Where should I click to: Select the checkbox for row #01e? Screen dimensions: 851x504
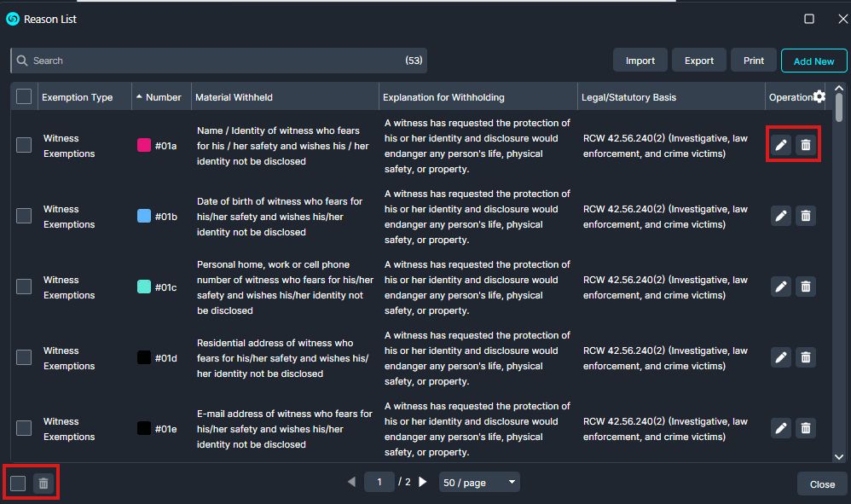[x=24, y=428]
